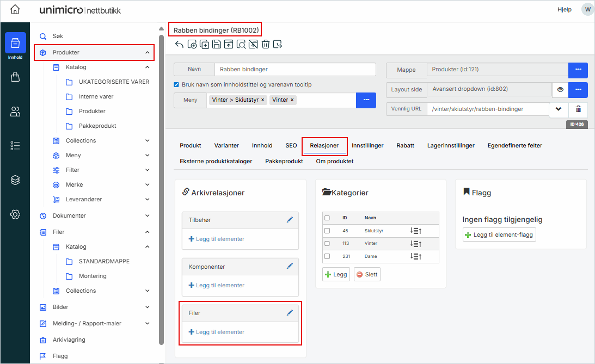
Task: Toggle layout side eye preview button
Action: 560,89
